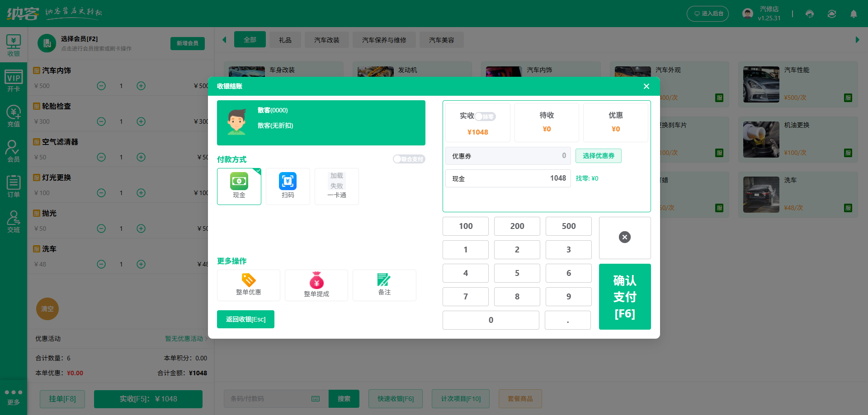Screen dimensions: 868x415
Task: Open 整单提成 commission option
Action: 316,285
